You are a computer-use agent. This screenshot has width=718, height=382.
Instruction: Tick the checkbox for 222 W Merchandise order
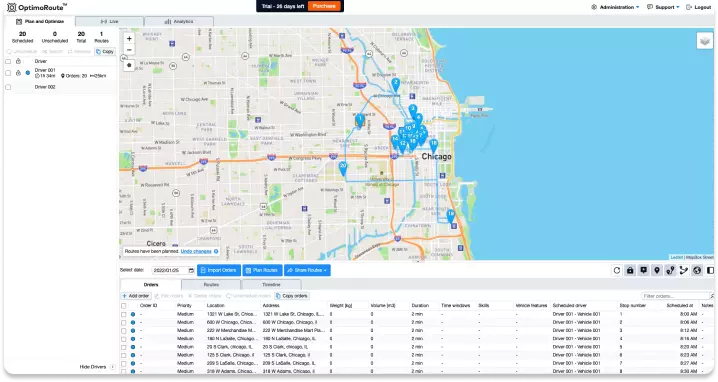(124, 331)
